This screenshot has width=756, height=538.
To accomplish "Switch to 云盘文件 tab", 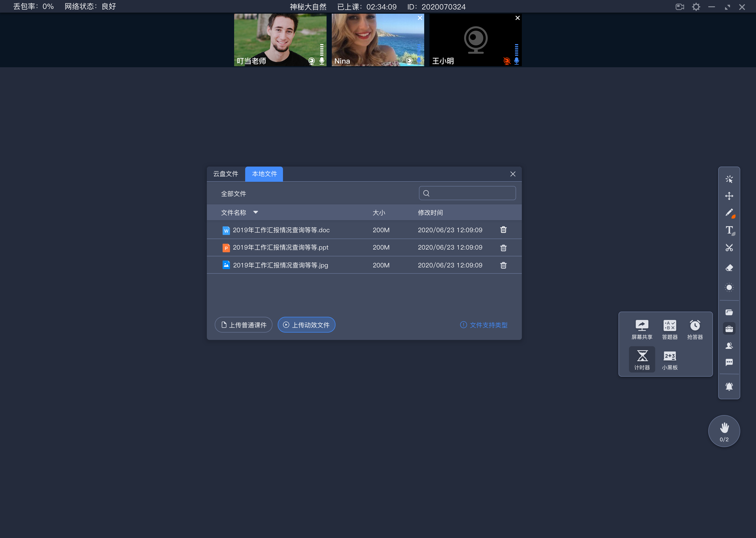I will click(x=226, y=174).
